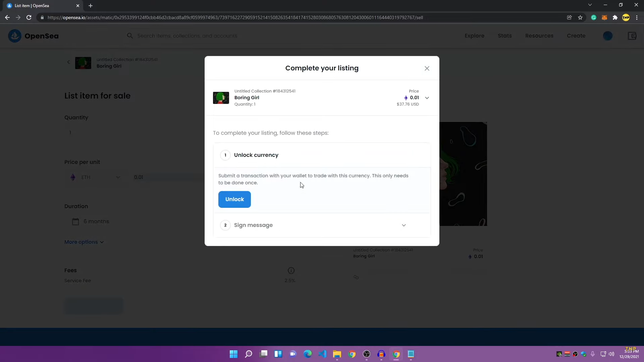
Task: Open OBS Studio from taskbar
Action: click(x=367, y=354)
